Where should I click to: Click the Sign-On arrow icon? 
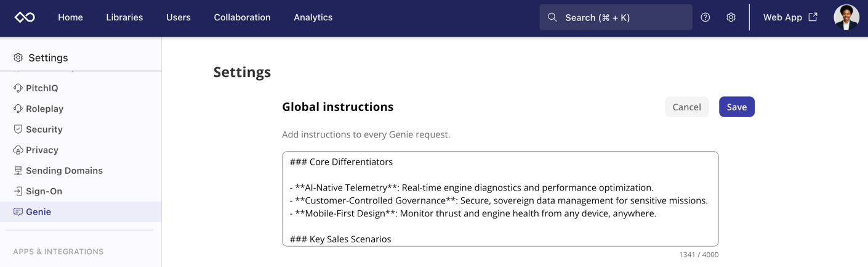coord(18,191)
